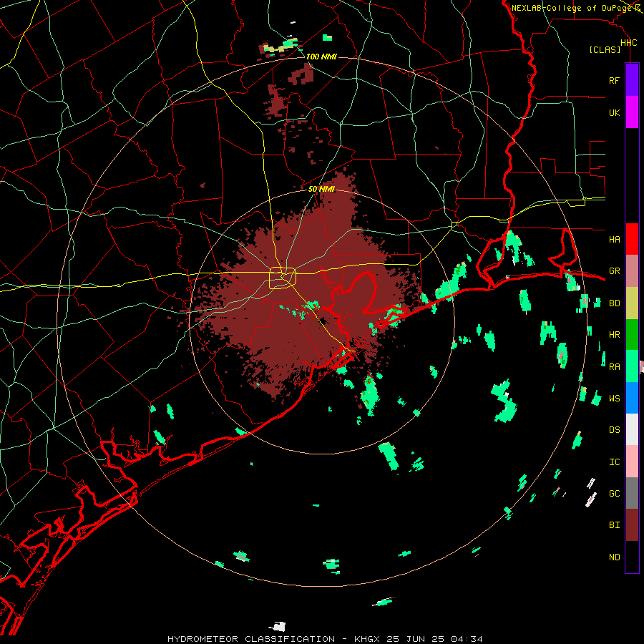Click the IC legend label

[x=614, y=462]
